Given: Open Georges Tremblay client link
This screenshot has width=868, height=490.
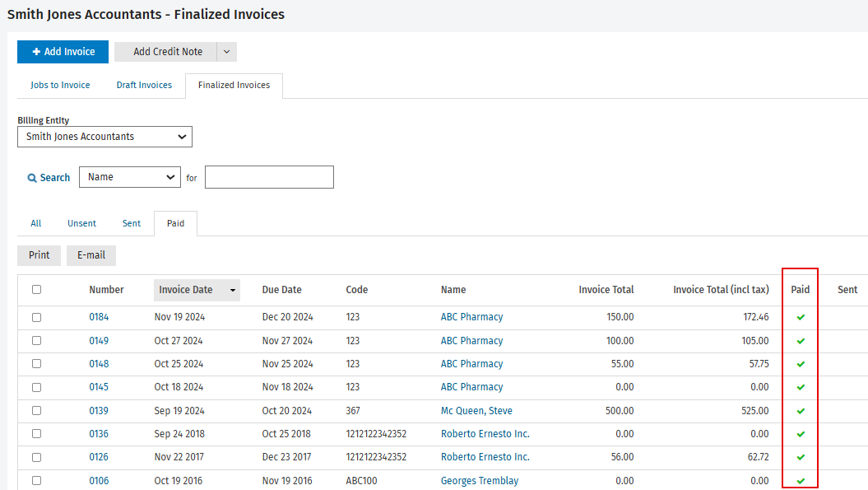Looking at the screenshot, I should click(480, 481).
